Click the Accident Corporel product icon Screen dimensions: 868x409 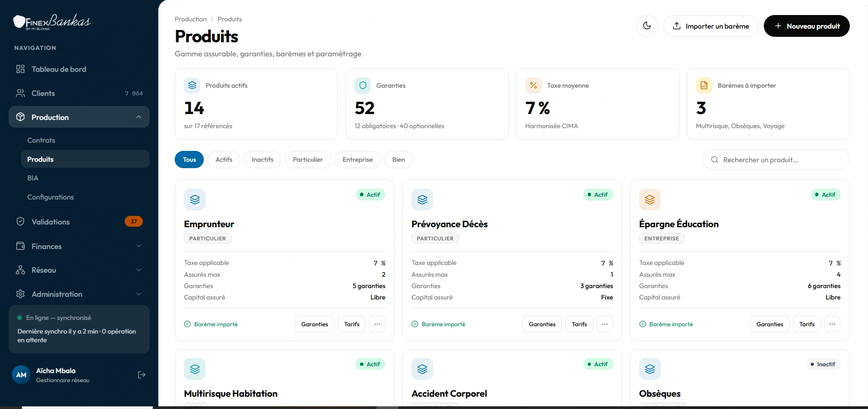422,369
